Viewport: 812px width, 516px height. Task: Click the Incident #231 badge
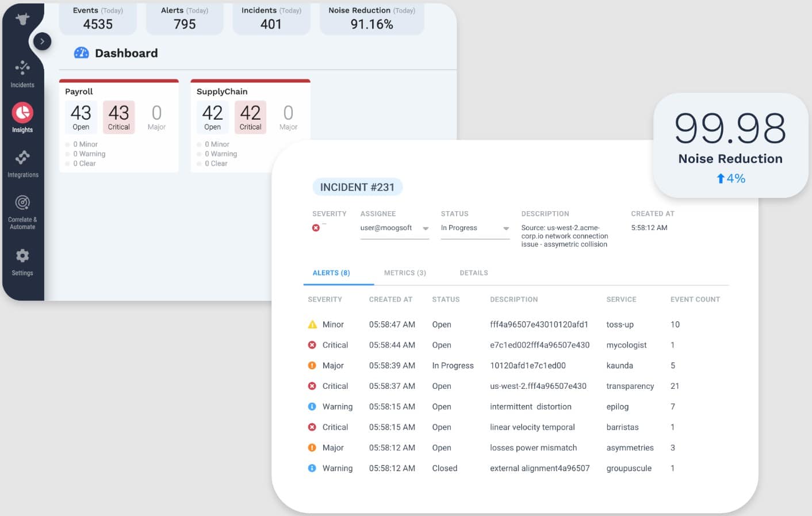click(357, 188)
